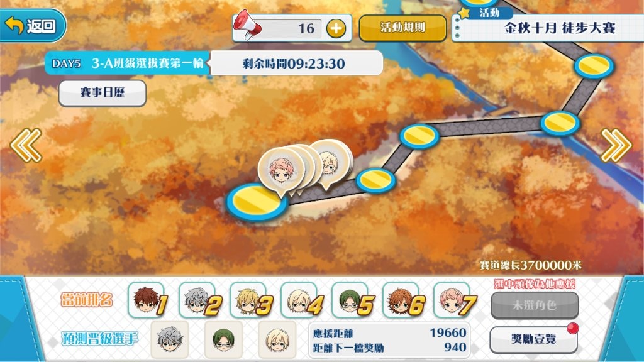Image resolution: width=644 pixels, height=362 pixels.
Task: Tap the large starting point yellow node
Action: 257,202
